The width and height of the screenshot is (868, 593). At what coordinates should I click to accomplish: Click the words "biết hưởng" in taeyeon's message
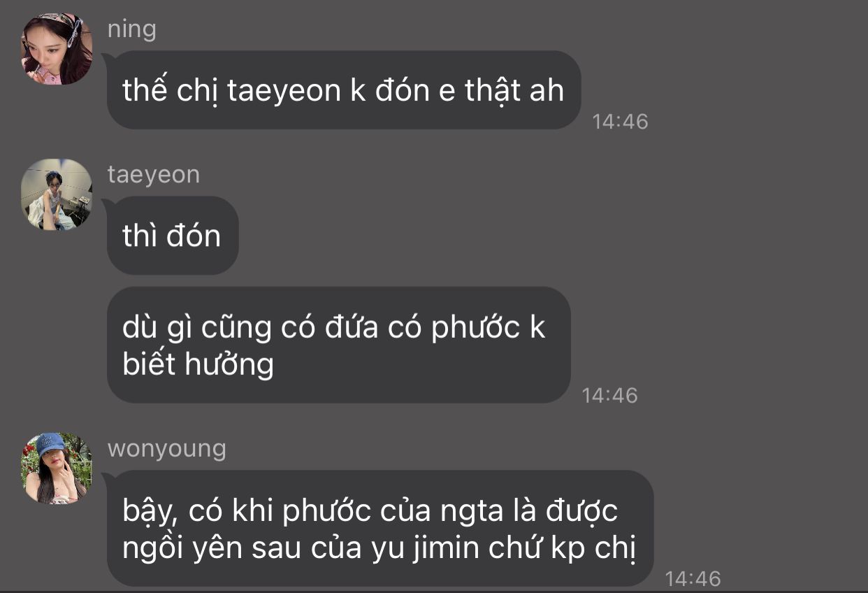coord(198,366)
